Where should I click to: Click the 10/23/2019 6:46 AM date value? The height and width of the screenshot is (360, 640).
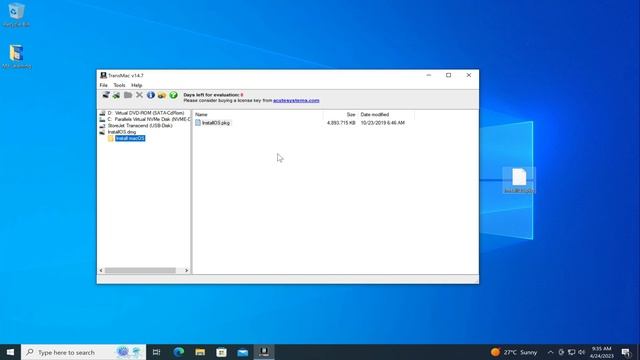[x=382, y=123]
